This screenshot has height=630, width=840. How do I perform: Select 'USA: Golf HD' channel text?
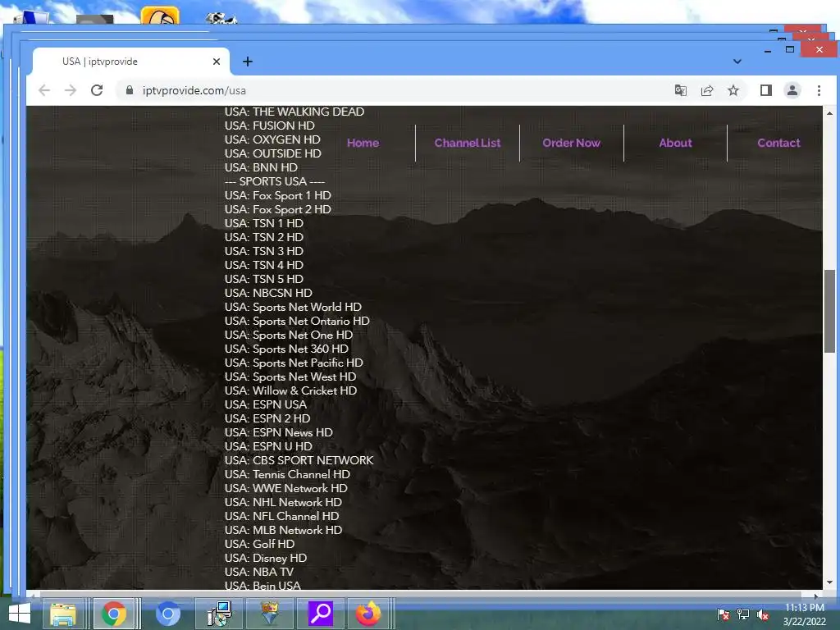point(260,544)
